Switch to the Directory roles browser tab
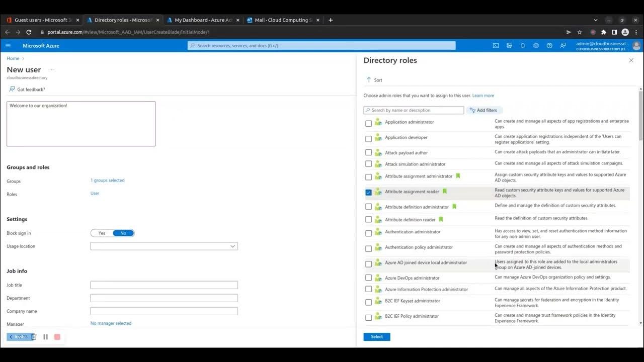Viewport: 644px width, 362px height. [123, 20]
